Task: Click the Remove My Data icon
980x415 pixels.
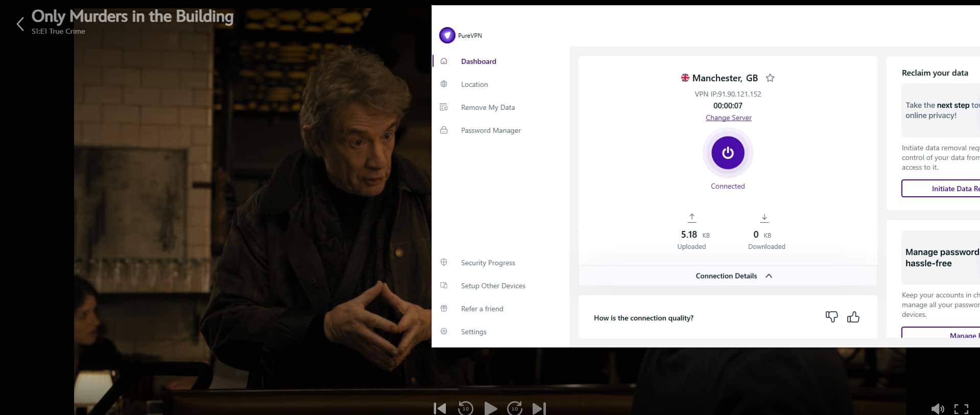Action: click(x=444, y=107)
